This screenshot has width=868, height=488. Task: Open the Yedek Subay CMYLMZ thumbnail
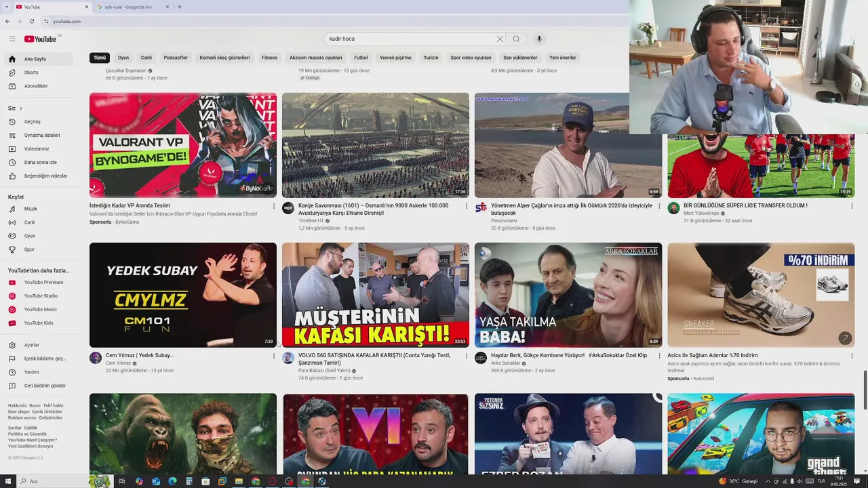point(183,295)
